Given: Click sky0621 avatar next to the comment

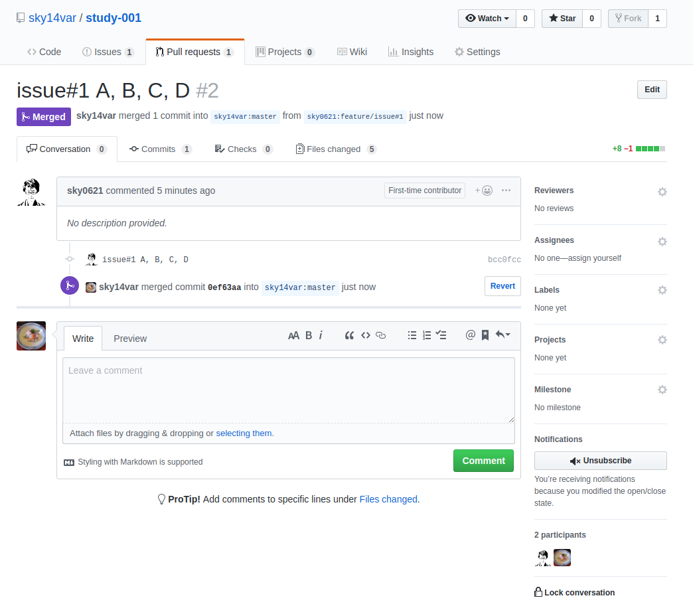Looking at the screenshot, I should click(x=31, y=192).
